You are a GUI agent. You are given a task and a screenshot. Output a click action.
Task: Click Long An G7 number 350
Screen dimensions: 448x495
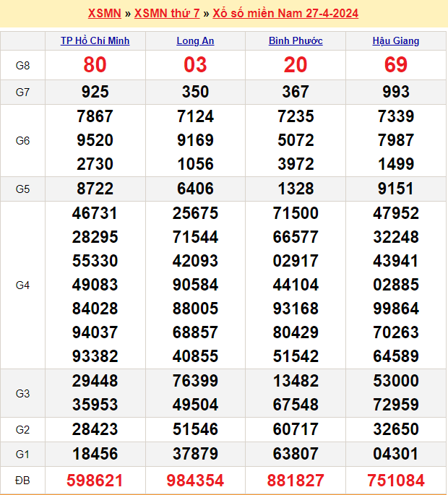[x=195, y=92]
